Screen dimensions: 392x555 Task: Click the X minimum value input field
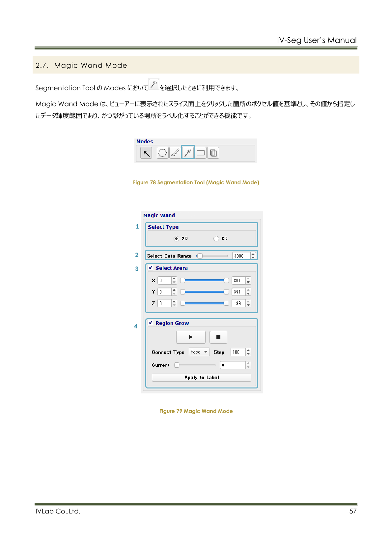164,281
